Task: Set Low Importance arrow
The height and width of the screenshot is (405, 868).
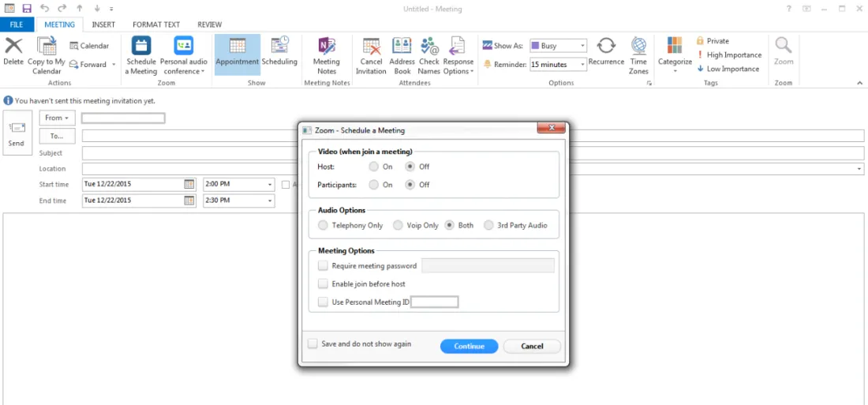Action: point(700,69)
